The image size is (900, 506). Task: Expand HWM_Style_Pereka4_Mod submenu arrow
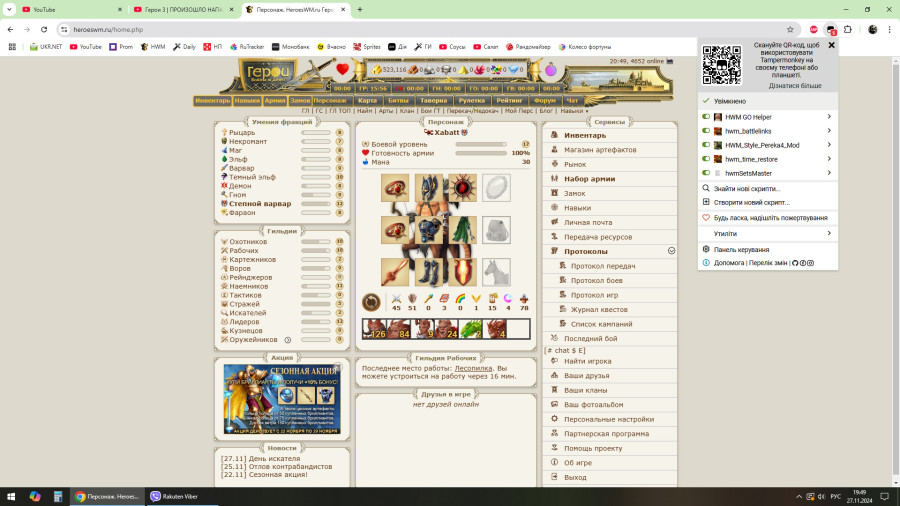point(829,145)
